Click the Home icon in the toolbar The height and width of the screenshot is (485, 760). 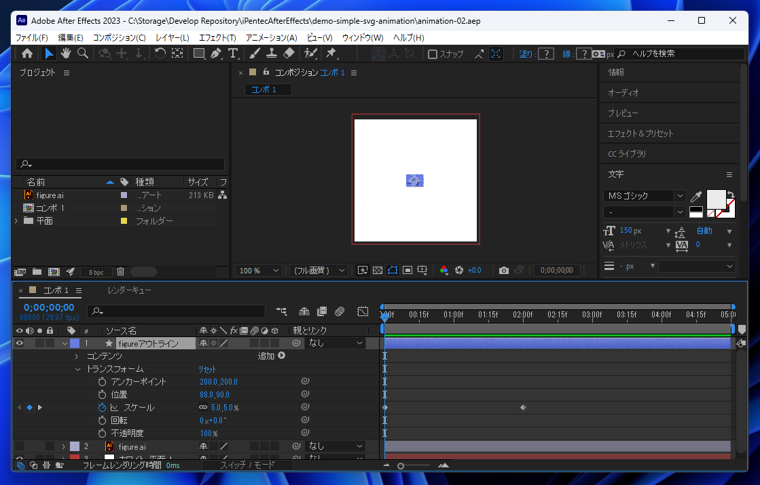click(x=27, y=53)
